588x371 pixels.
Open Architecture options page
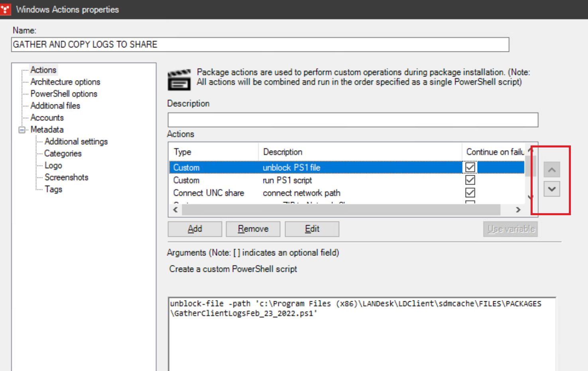point(65,82)
